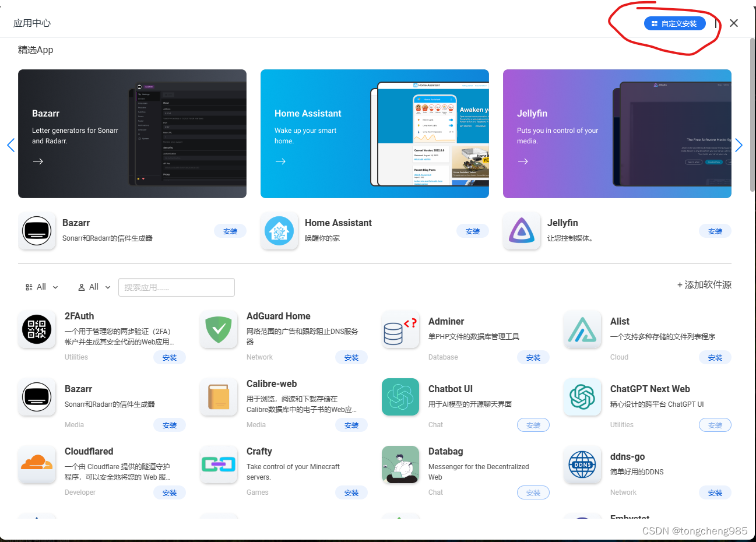The image size is (756, 542).
Task: Select the Cloudflared title
Action: pyautogui.click(x=89, y=452)
